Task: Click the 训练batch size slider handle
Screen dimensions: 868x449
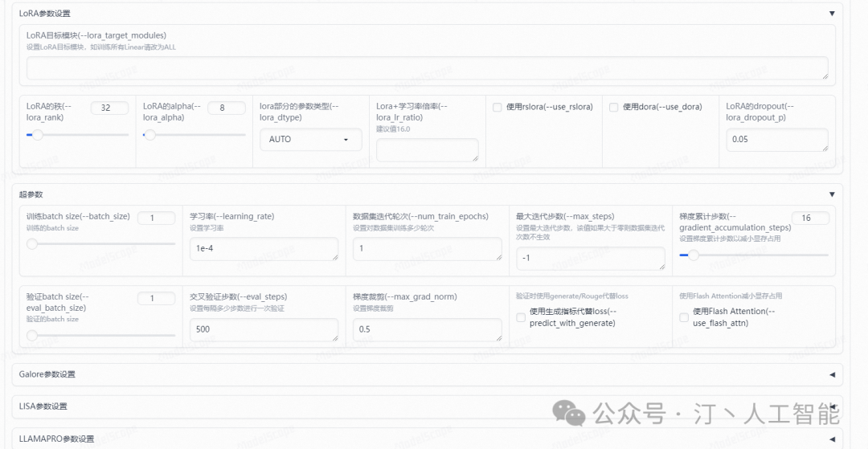Action: tap(32, 244)
